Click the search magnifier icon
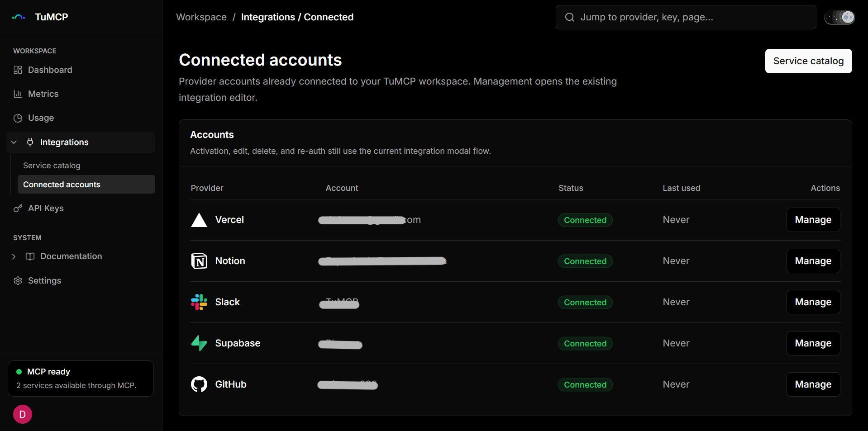Screen dimensions: 868x431 click(570, 17)
